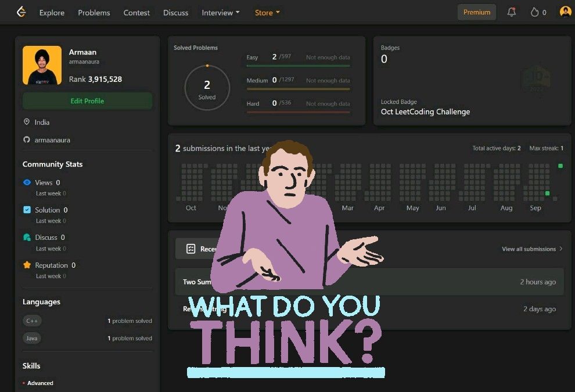Click the Solution checkmark icon

pos(27,210)
